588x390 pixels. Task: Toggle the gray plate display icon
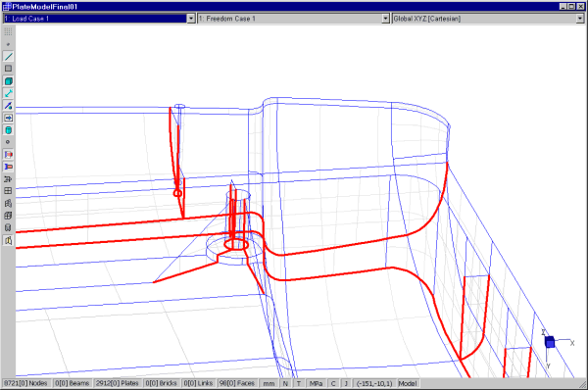8,69
